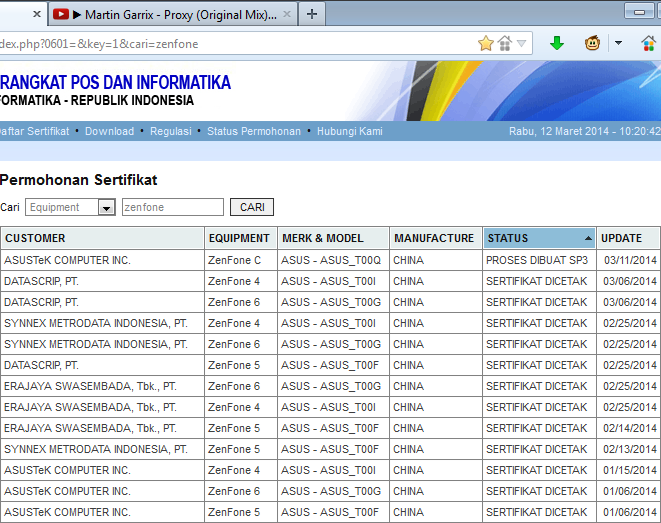The width and height of the screenshot is (661, 523).
Task: Click the zenfone search text field
Action: pos(172,207)
